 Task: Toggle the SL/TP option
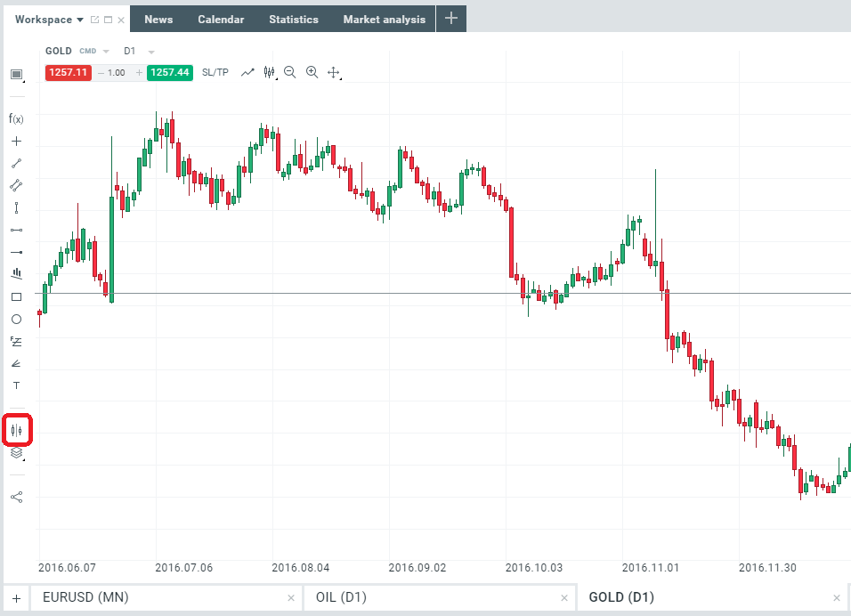215,72
